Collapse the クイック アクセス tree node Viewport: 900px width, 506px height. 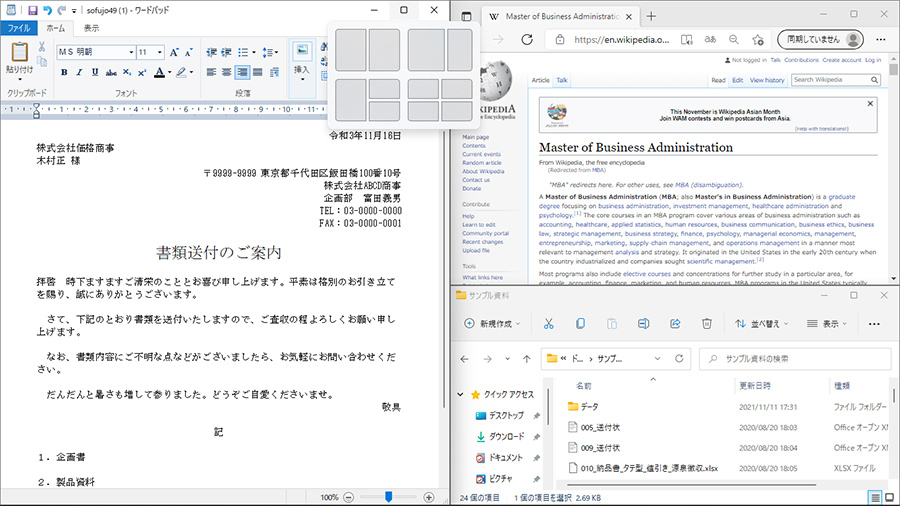tap(462, 394)
